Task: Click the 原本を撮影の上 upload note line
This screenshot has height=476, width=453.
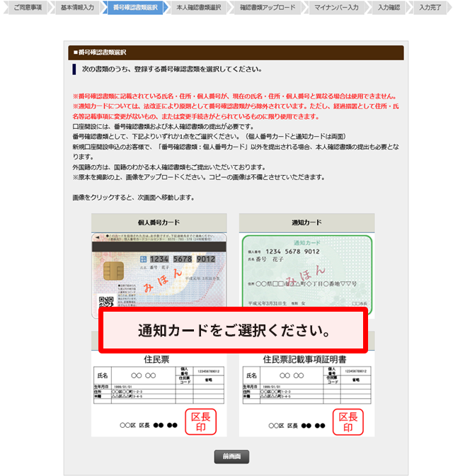Action: 199,177
